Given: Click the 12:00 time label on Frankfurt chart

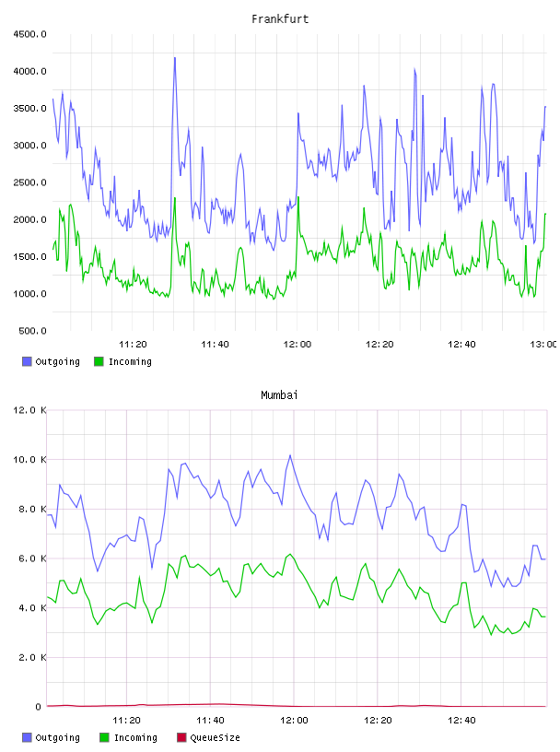Looking at the screenshot, I should pyautogui.click(x=297, y=345).
